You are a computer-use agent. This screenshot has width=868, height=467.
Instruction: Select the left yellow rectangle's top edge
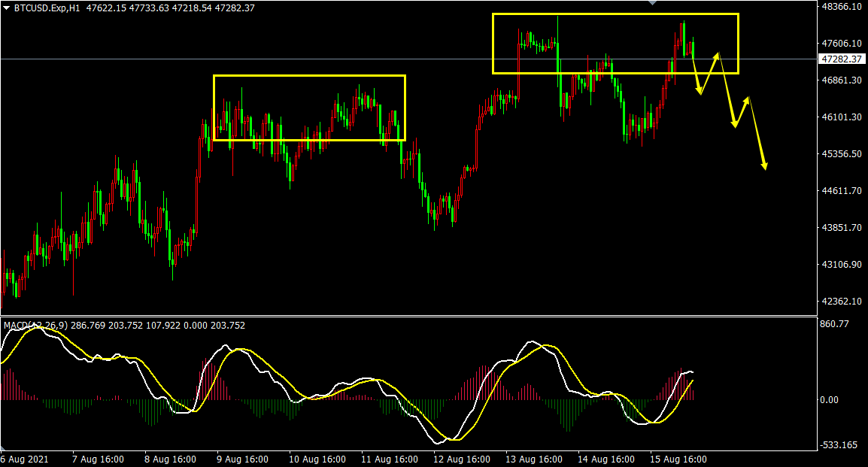click(x=309, y=75)
